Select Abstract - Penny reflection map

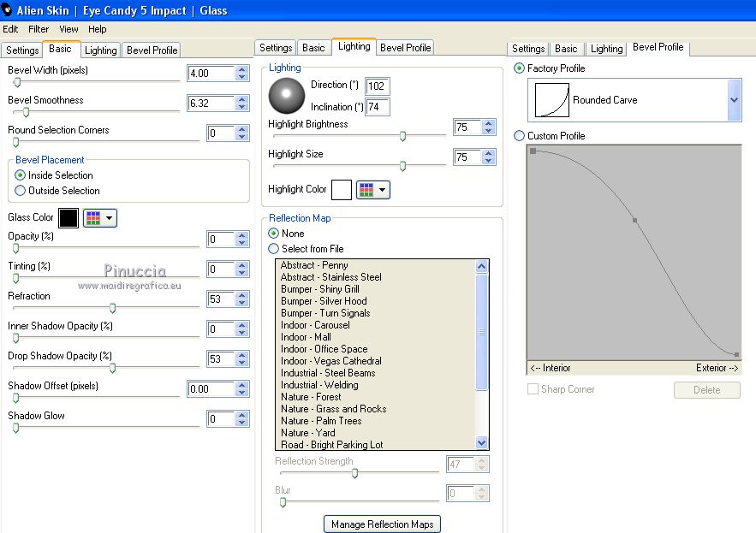314,265
